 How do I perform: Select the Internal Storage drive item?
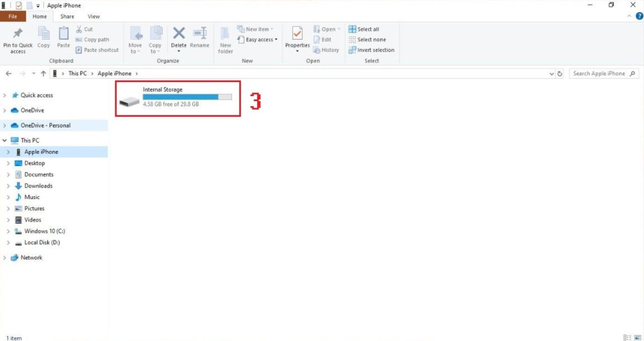(176, 97)
